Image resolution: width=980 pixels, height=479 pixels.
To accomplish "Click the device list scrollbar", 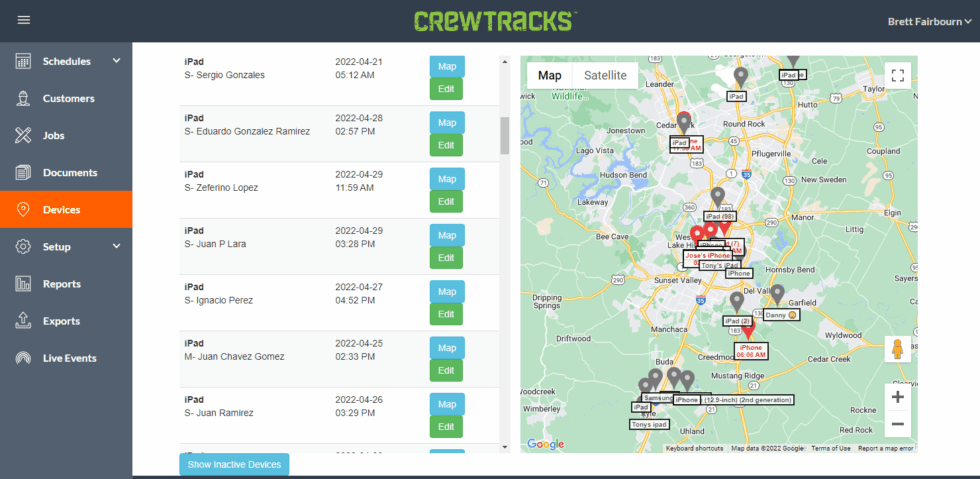I will 505,135.
